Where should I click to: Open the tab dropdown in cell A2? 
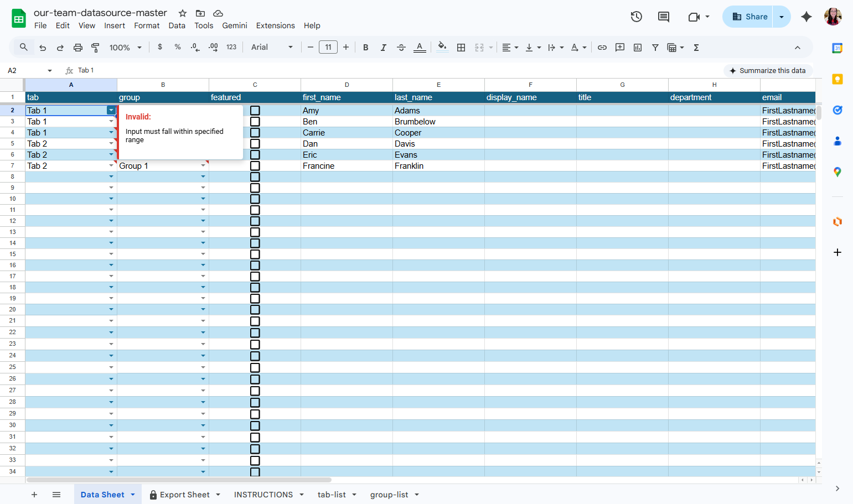tap(111, 111)
